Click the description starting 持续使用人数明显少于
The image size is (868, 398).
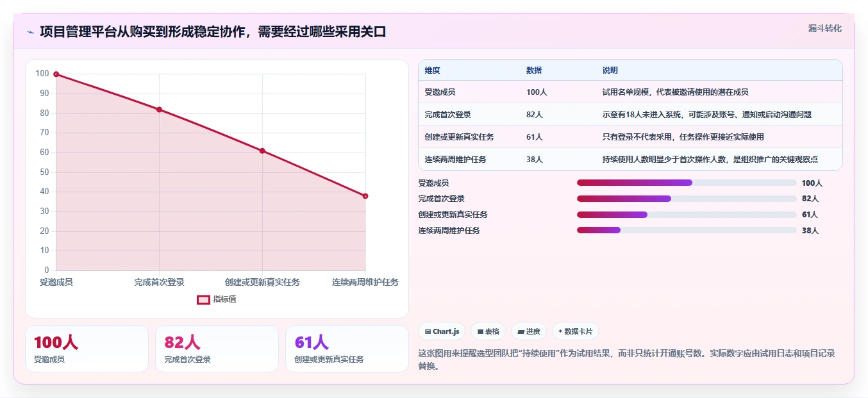pos(710,160)
